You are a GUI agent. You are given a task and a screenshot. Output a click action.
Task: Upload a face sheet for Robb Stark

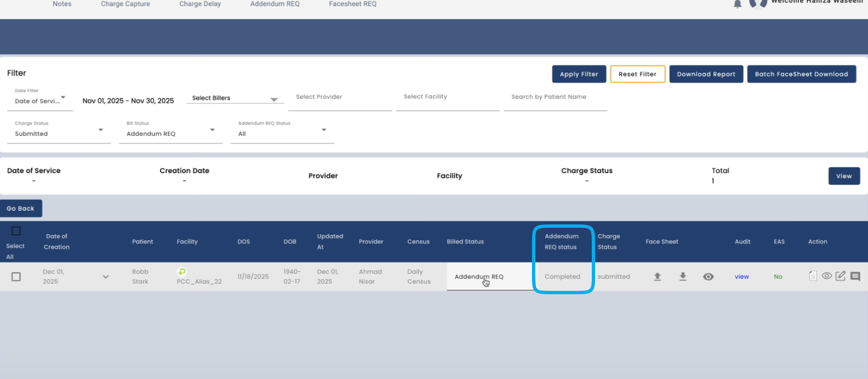tap(657, 276)
